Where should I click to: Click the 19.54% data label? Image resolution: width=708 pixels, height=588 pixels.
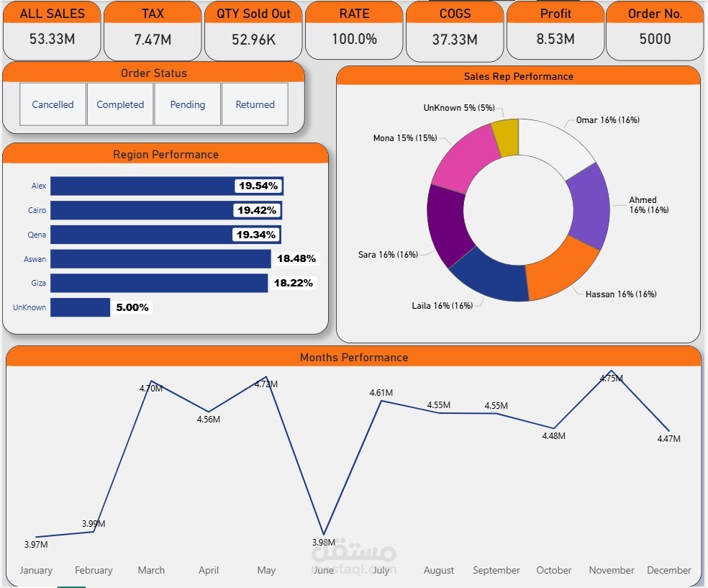pyautogui.click(x=258, y=186)
